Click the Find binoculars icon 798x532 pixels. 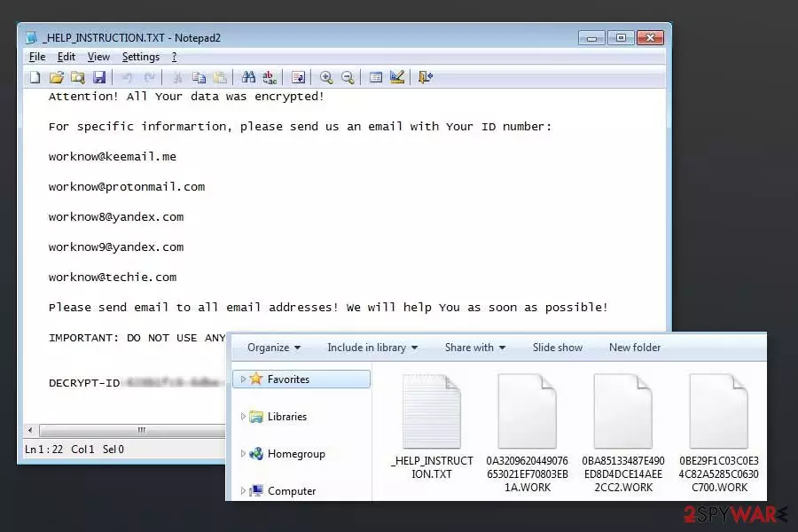click(x=248, y=77)
